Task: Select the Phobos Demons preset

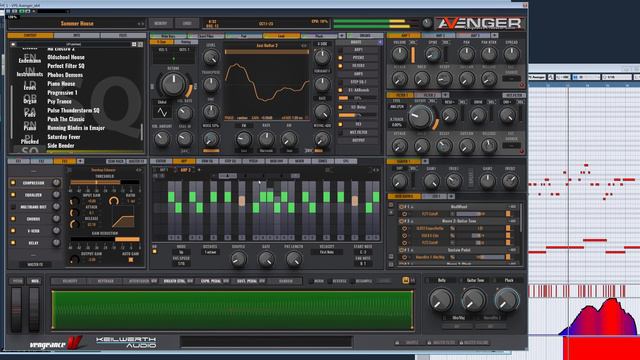Action: 65,75
